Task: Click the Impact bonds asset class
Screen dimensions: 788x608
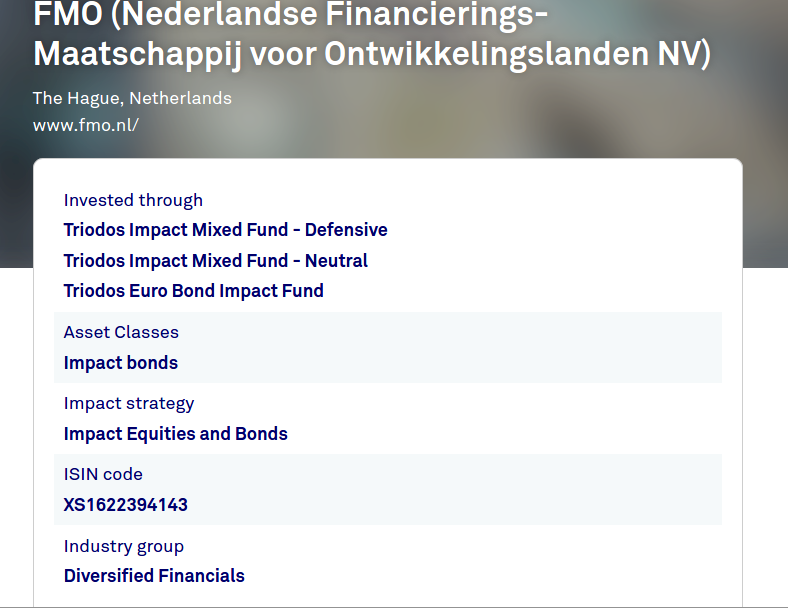Action: (121, 363)
